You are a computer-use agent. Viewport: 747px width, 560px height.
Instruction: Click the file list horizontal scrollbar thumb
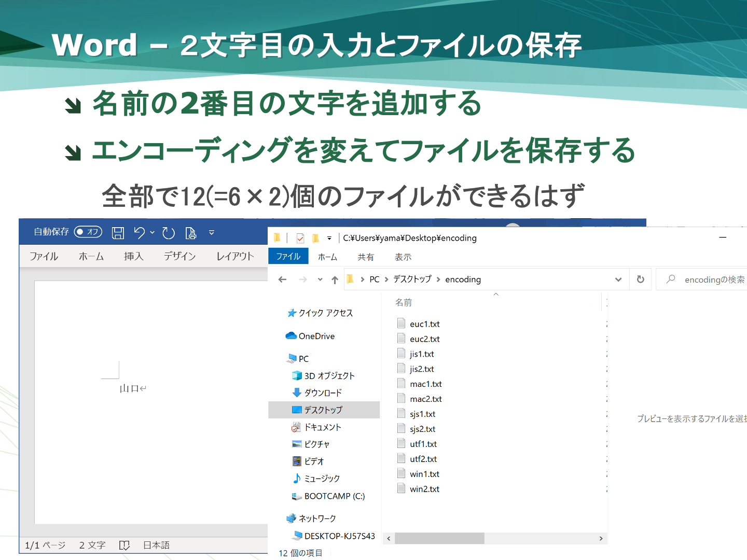(x=439, y=538)
